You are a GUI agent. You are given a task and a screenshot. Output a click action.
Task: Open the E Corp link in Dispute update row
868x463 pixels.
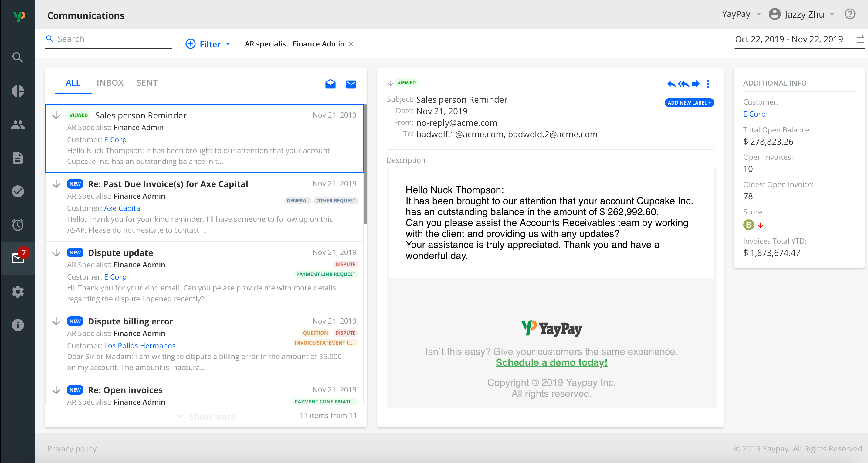click(115, 277)
